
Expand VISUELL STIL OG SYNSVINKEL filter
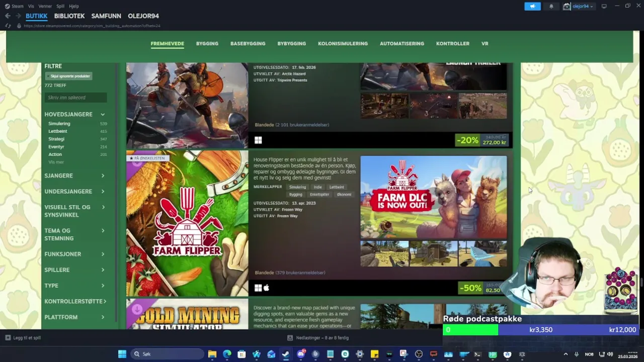click(x=74, y=211)
